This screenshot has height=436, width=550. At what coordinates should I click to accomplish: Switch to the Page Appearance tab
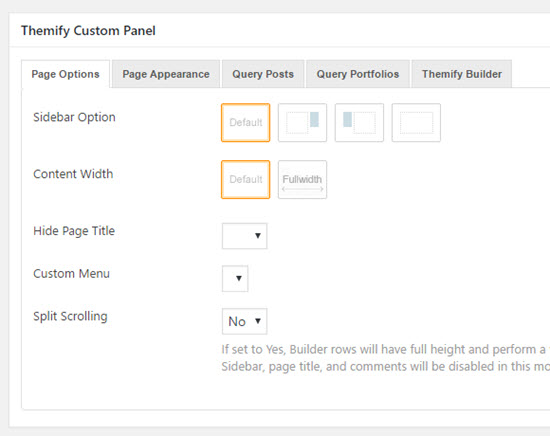[x=166, y=74]
